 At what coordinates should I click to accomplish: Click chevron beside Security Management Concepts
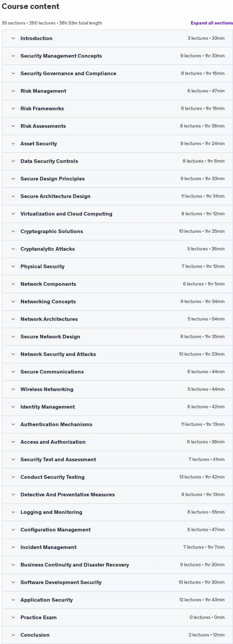[x=13, y=56]
